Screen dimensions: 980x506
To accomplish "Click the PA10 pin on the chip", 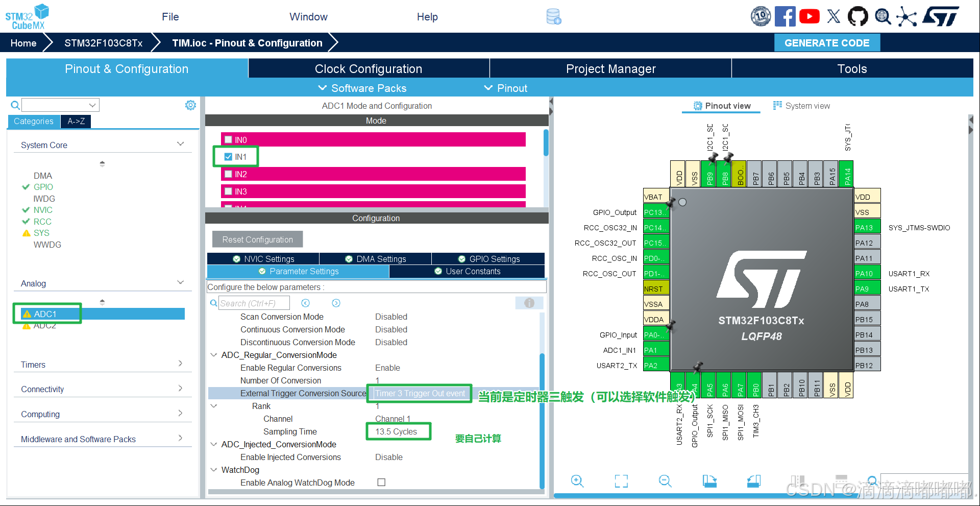I will point(867,274).
